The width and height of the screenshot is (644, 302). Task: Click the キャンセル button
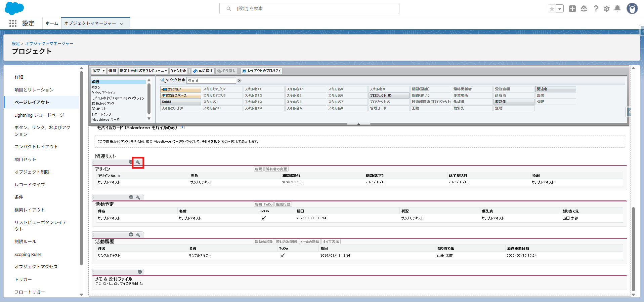coord(178,71)
